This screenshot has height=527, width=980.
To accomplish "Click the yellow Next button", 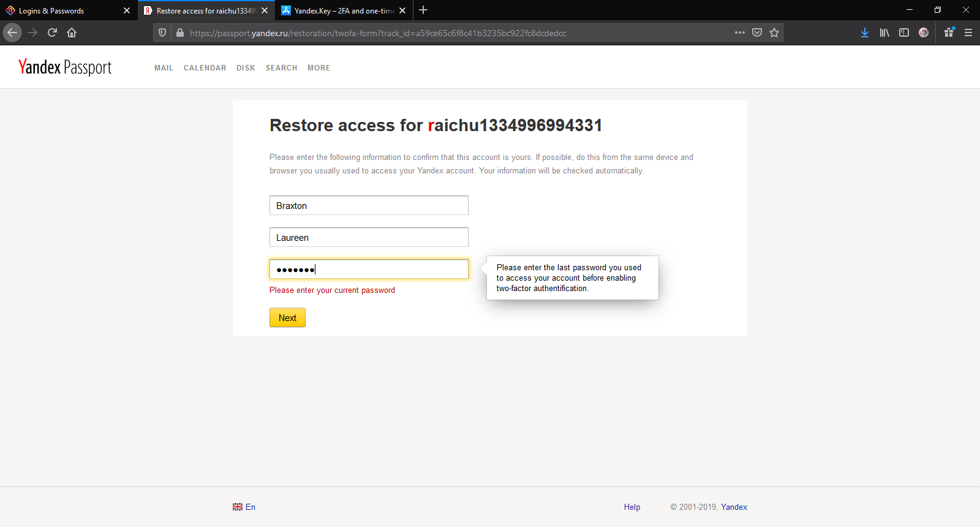I will coord(287,317).
